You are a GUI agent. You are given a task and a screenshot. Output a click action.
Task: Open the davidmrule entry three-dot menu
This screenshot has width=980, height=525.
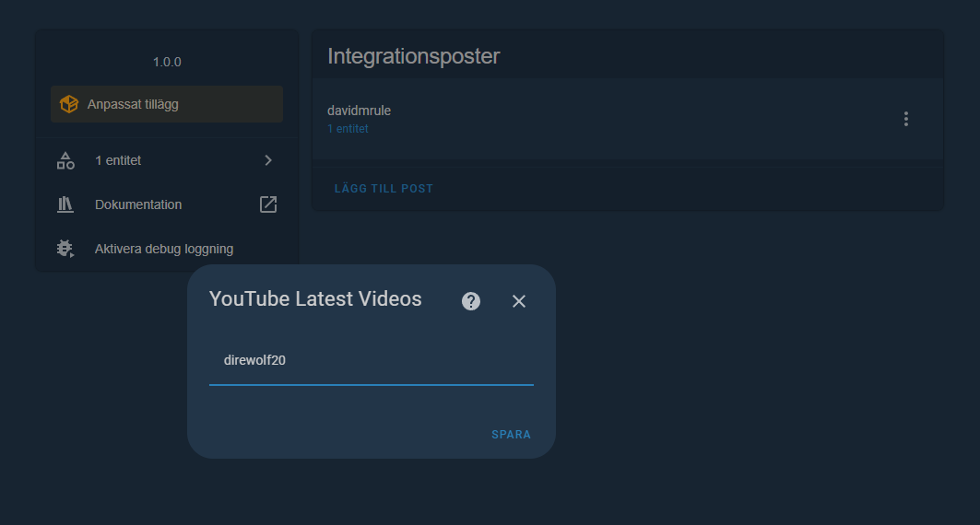905,119
